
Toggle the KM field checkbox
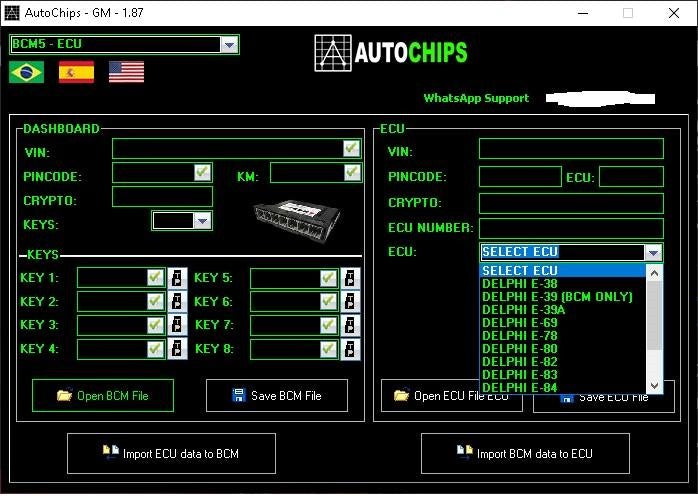click(351, 173)
